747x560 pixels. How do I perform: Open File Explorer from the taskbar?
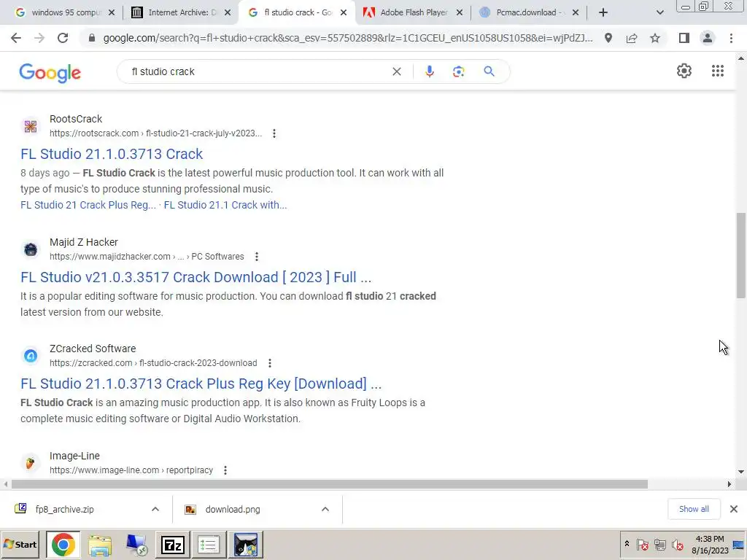99,544
